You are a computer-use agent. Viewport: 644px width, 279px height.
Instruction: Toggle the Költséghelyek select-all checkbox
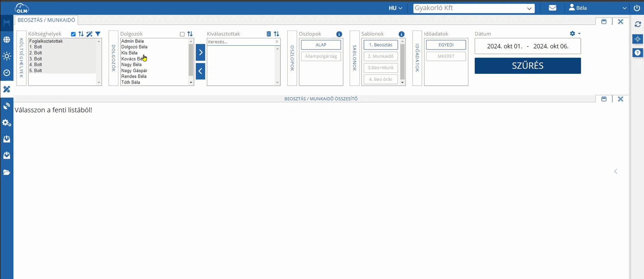(73, 34)
